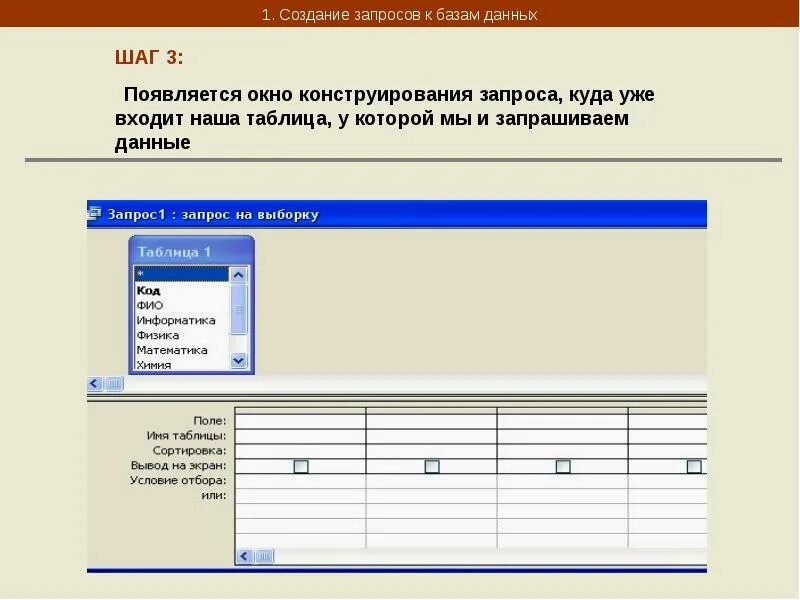Click the Сортировка row label
Image resolution: width=800 pixels, height=600 pixels.
(x=189, y=451)
